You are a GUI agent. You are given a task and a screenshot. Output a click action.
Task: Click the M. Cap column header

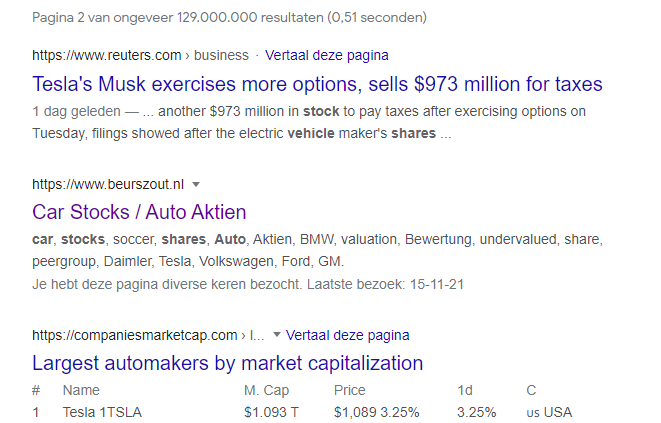[x=265, y=390]
